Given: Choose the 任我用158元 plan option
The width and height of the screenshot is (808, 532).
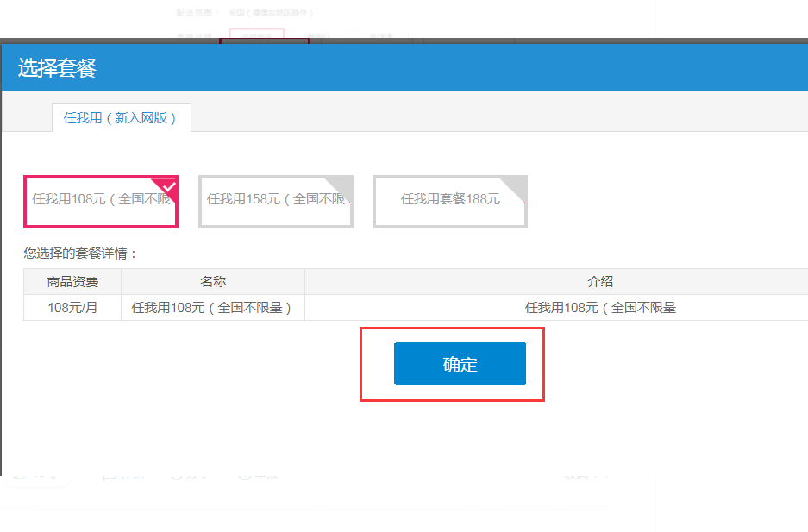Looking at the screenshot, I should click(x=275, y=200).
